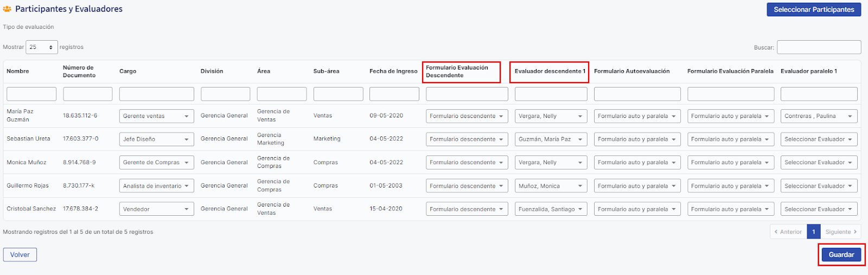Go to pagination page 1

[813, 232]
